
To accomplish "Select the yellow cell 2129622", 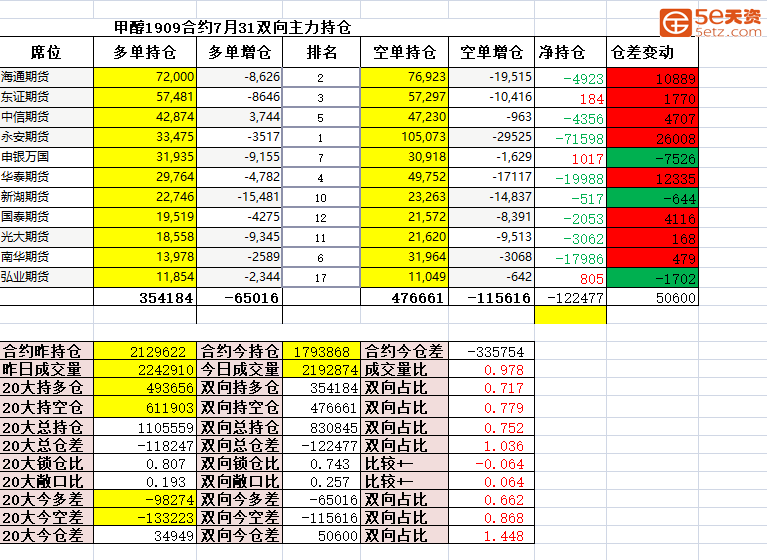I will click(x=145, y=351).
